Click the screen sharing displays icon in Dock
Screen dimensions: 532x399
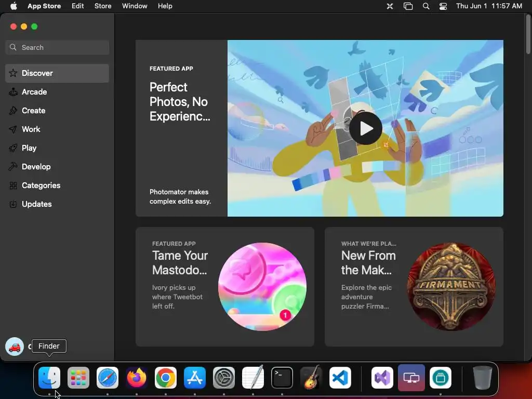[x=411, y=378]
